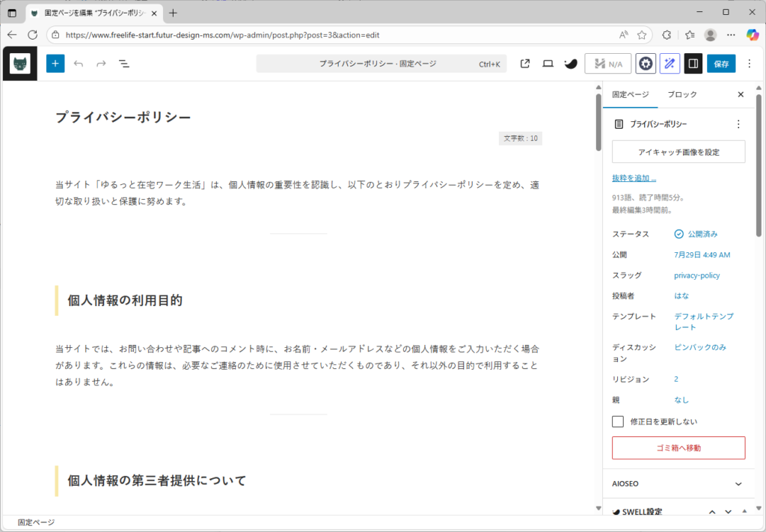This screenshot has width=766, height=532.
Task: Move the page to trash with ゴミ箱へ移動
Action: point(678,447)
